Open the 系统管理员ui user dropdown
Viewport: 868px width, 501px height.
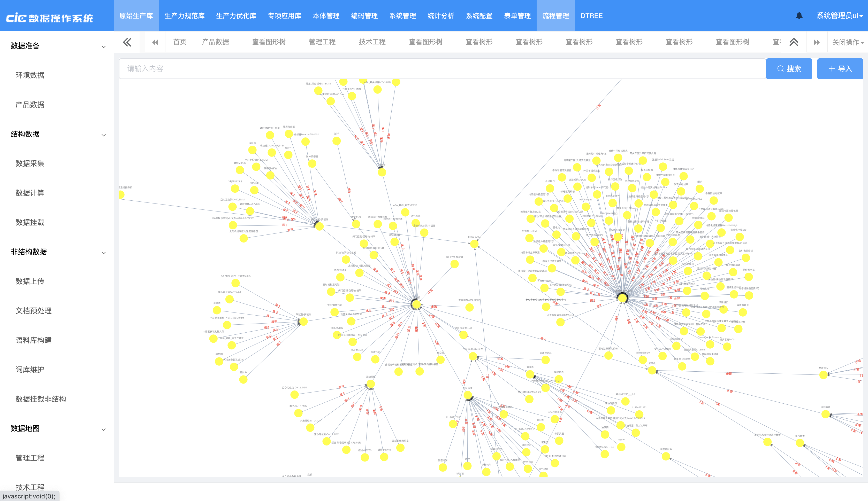tap(839, 15)
